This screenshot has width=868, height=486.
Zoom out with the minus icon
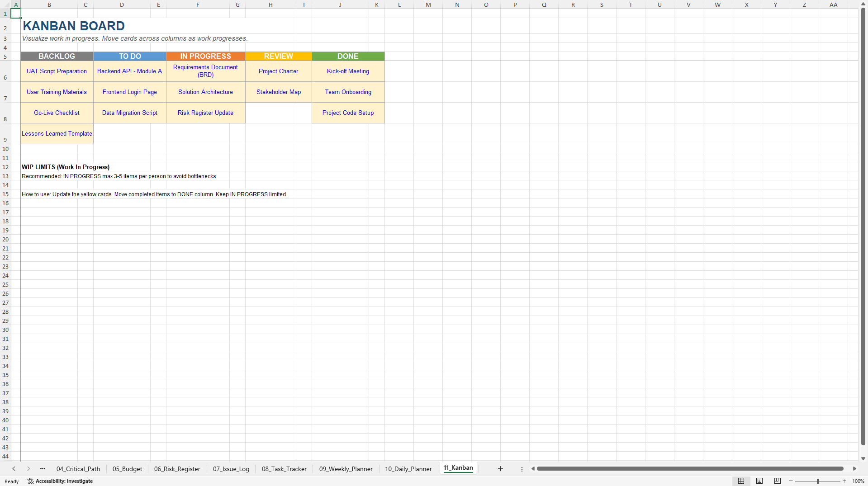(791, 481)
